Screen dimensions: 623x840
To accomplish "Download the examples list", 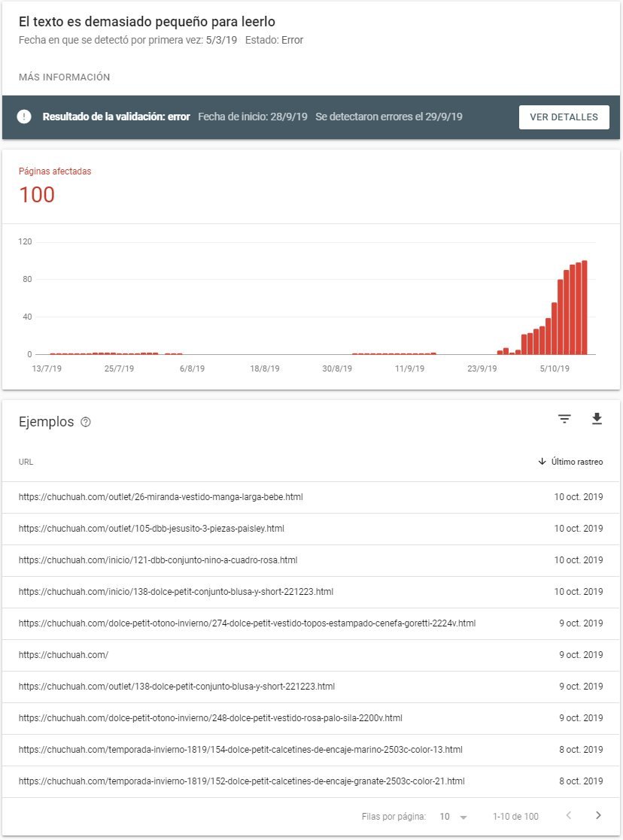I will (597, 420).
